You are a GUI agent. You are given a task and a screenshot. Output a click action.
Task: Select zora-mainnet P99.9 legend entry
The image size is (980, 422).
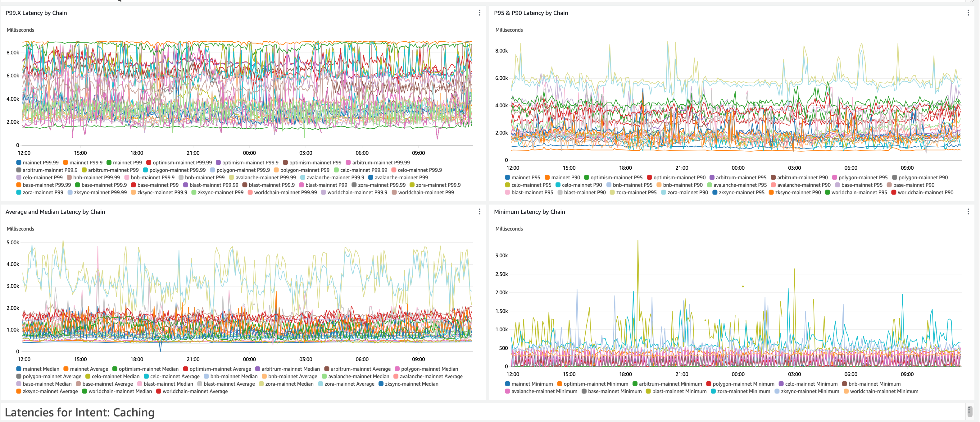point(435,185)
